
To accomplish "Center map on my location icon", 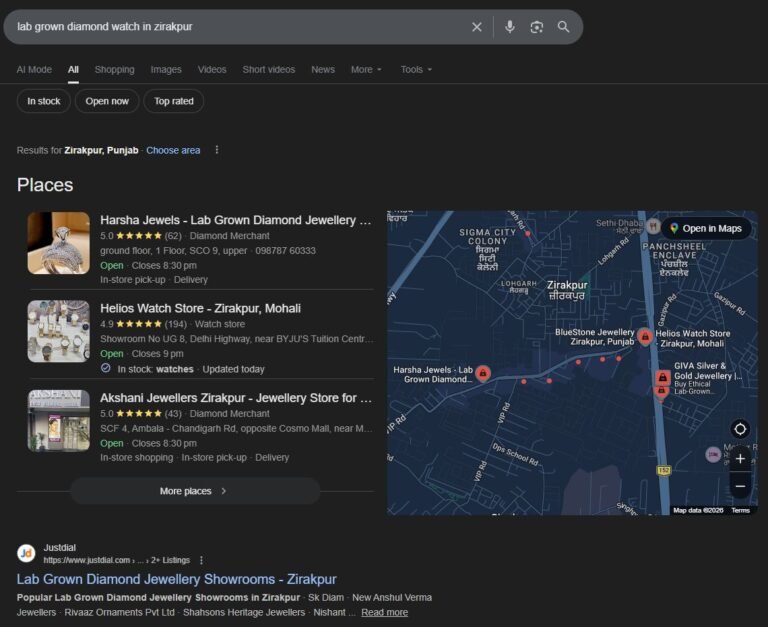I will [x=740, y=429].
